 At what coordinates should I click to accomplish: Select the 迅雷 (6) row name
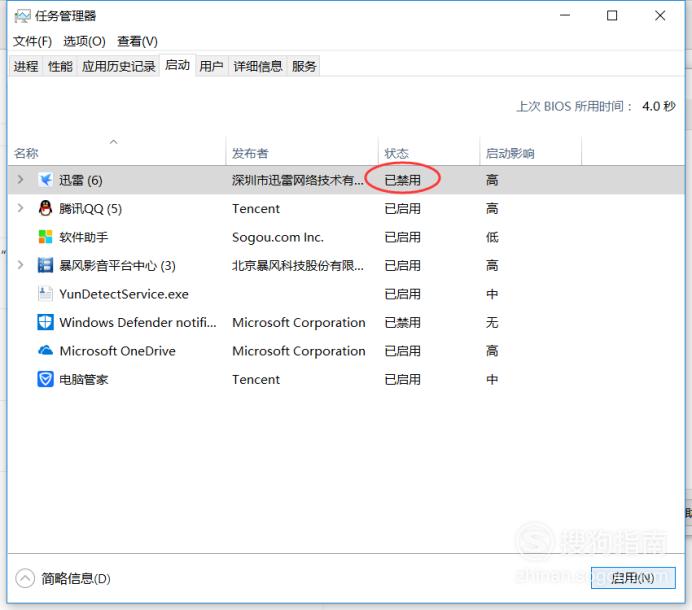pyautogui.click(x=81, y=180)
